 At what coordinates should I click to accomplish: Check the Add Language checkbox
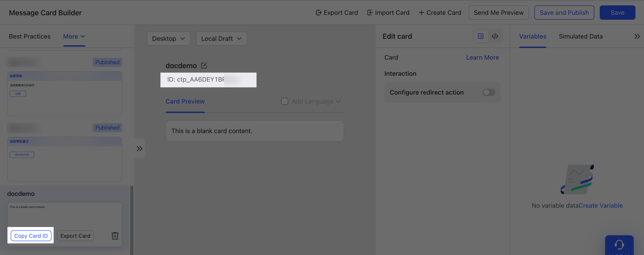[x=284, y=101]
